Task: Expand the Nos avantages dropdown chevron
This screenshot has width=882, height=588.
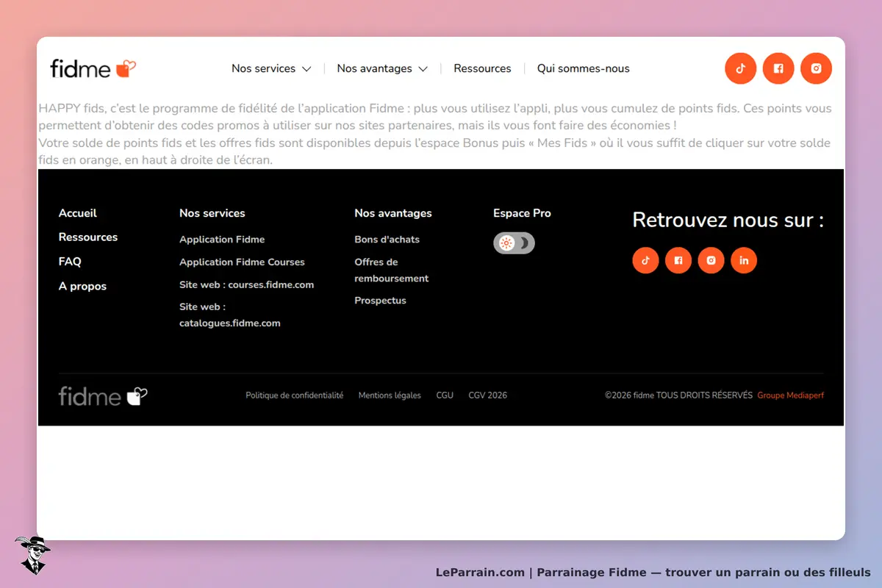Action: point(423,69)
